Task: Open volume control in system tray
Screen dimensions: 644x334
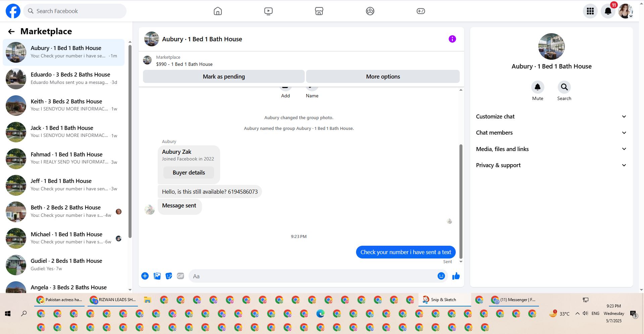Action: tap(586, 313)
